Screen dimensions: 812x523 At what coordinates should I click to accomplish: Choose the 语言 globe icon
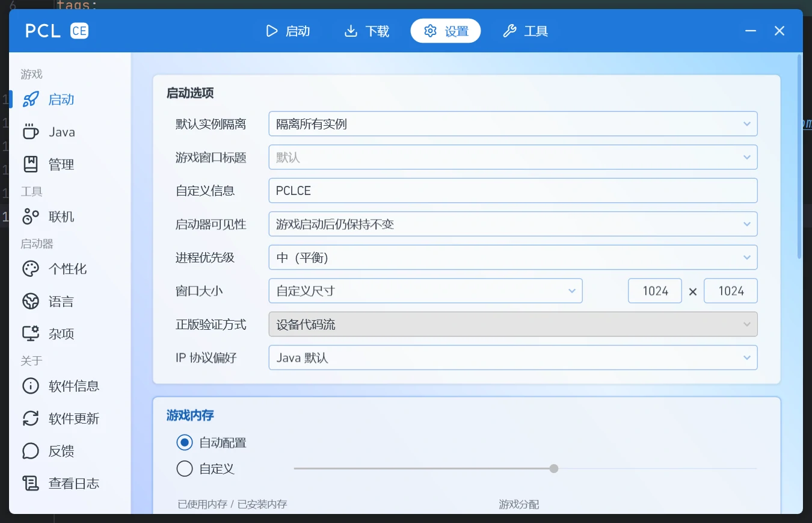pyautogui.click(x=31, y=301)
